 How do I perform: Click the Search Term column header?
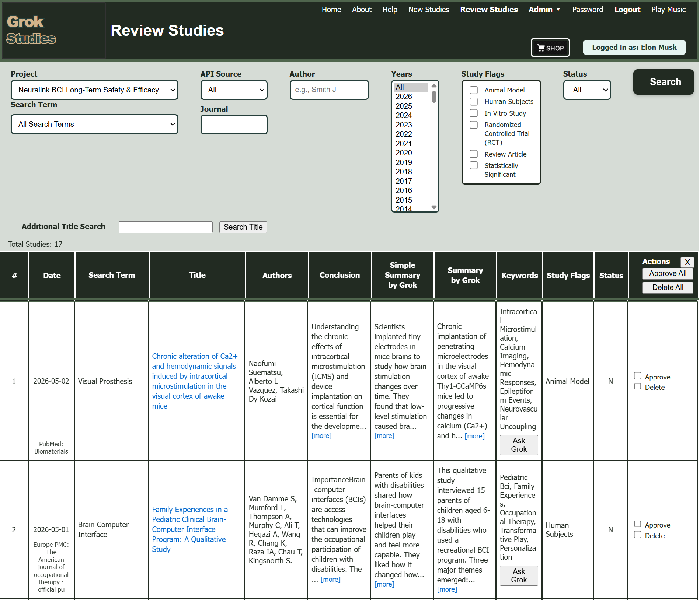point(112,275)
